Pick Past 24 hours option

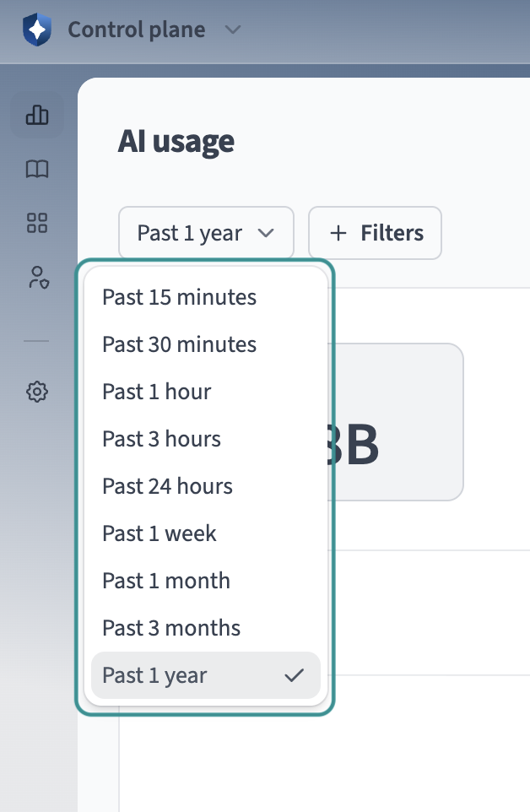[x=206, y=486]
